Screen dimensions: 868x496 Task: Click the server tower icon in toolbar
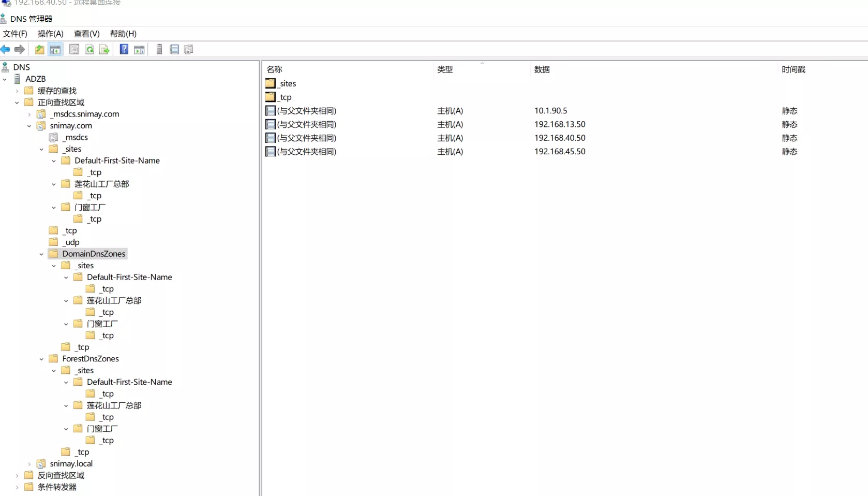point(159,50)
